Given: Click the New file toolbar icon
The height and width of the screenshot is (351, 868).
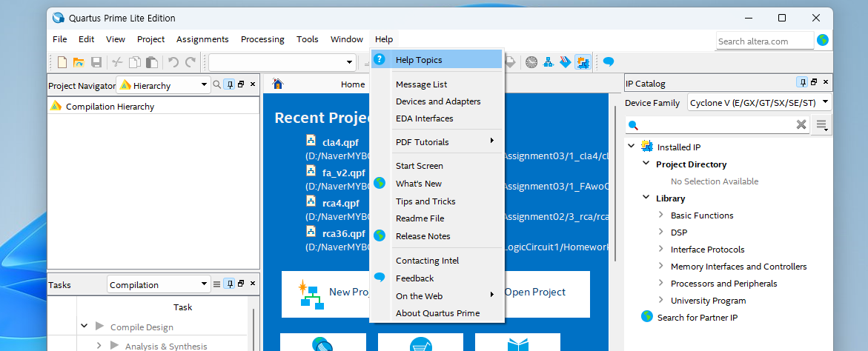Looking at the screenshot, I should point(62,62).
